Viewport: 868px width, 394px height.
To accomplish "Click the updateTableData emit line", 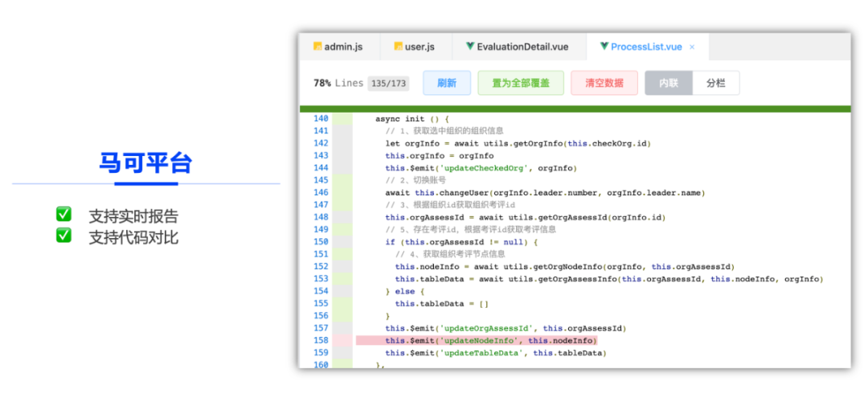I will coord(496,352).
